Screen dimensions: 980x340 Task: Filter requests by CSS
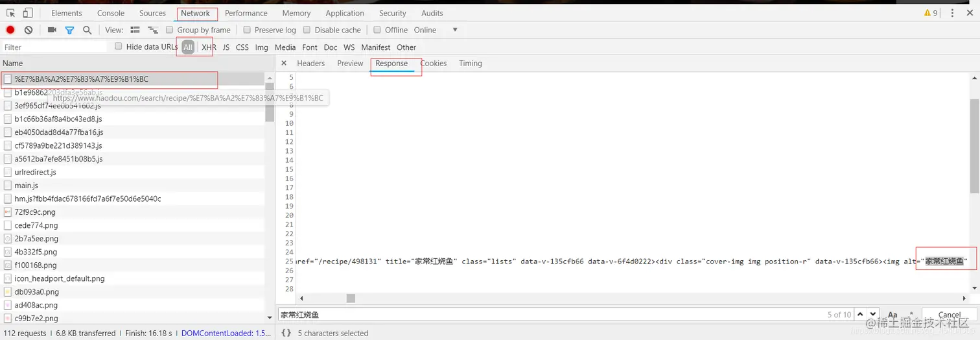(x=242, y=47)
